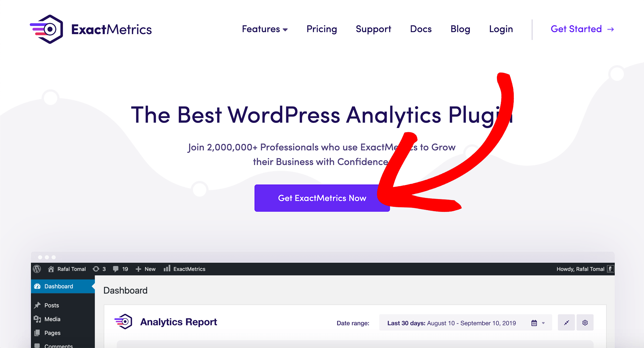Click the plus New item in admin bar
644x348 pixels.
(x=146, y=269)
